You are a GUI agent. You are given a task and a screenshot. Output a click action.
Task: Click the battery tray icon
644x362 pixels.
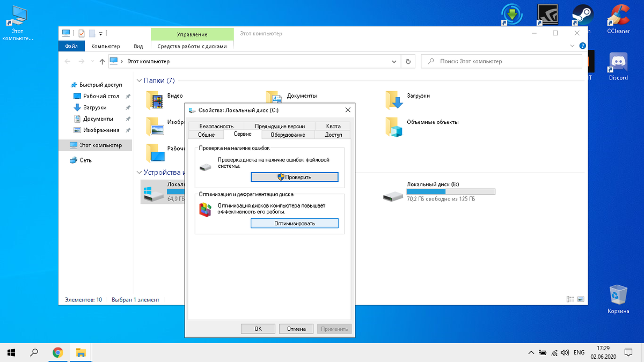click(543, 353)
